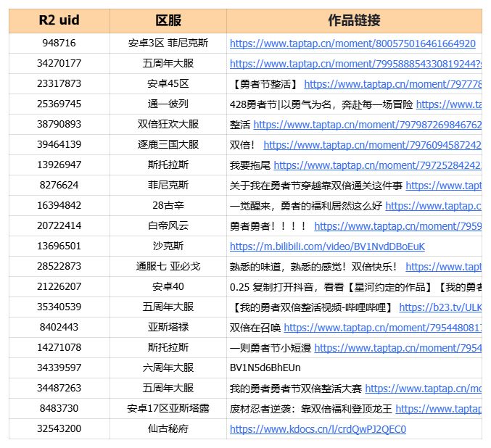Select uid cell 13696501

pyautogui.click(x=59, y=246)
